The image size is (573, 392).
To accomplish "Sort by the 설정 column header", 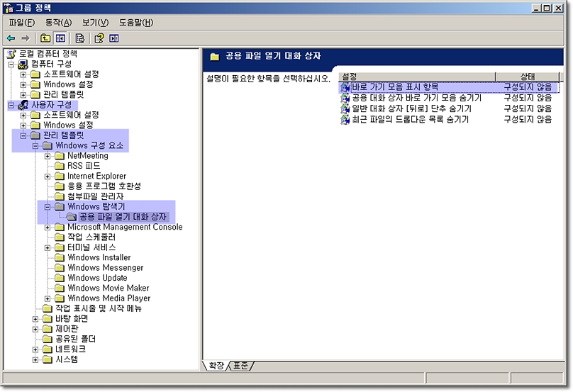I will pos(417,77).
